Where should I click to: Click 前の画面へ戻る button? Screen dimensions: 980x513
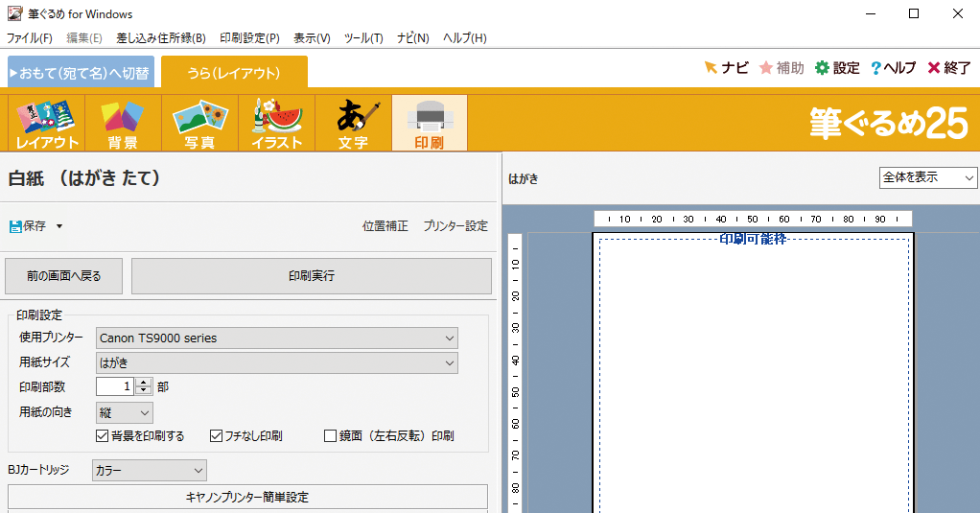tap(63, 276)
